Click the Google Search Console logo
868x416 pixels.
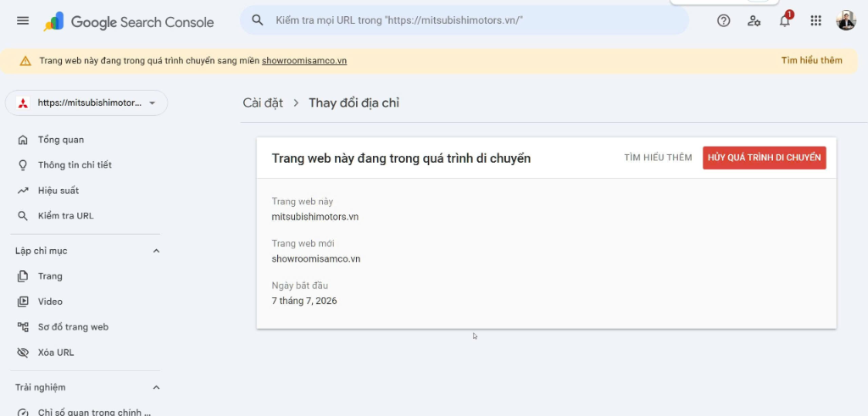(x=129, y=22)
